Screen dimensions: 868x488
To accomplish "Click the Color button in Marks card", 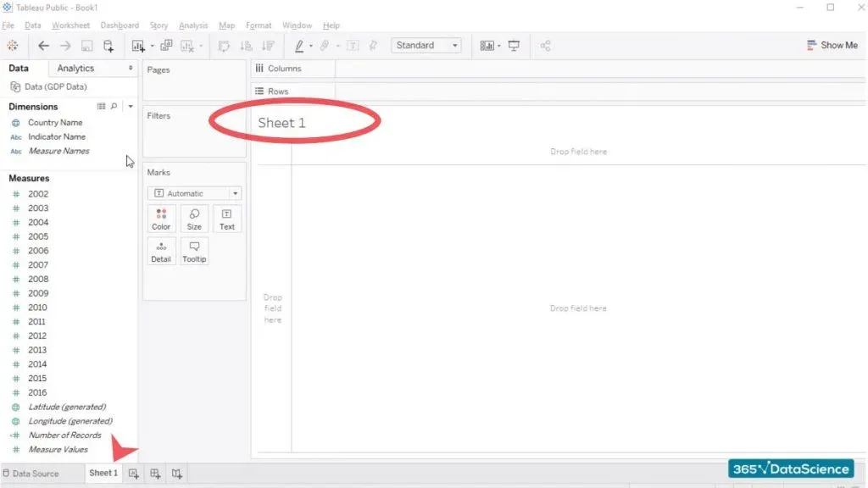I will click(x=161, y=219).
